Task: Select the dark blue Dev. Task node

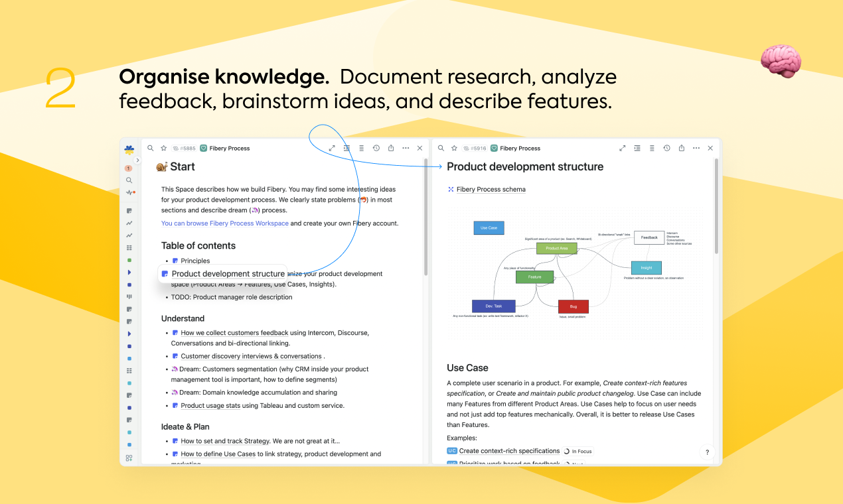Action: point(494,306)
